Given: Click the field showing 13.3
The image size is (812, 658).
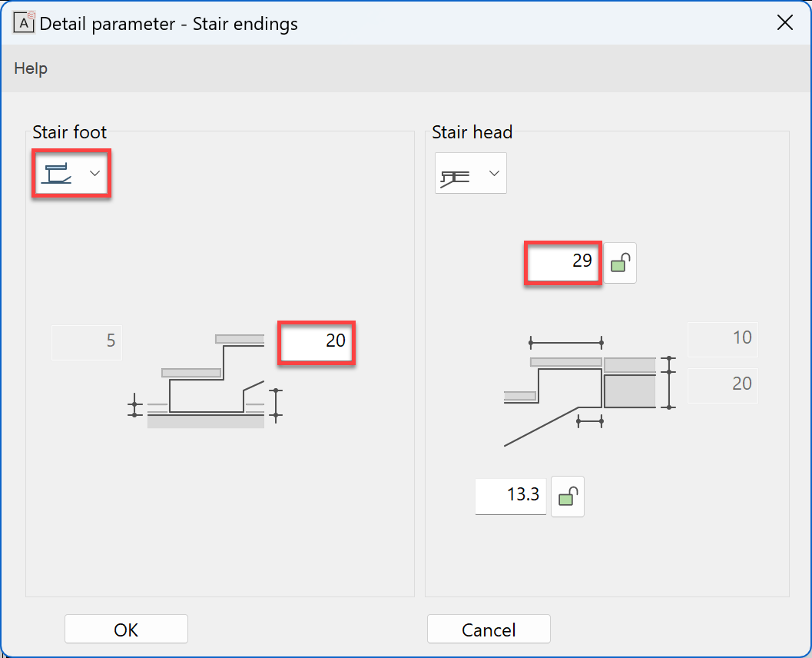Looking at the screenshot, I should click(x=511, y=495).
